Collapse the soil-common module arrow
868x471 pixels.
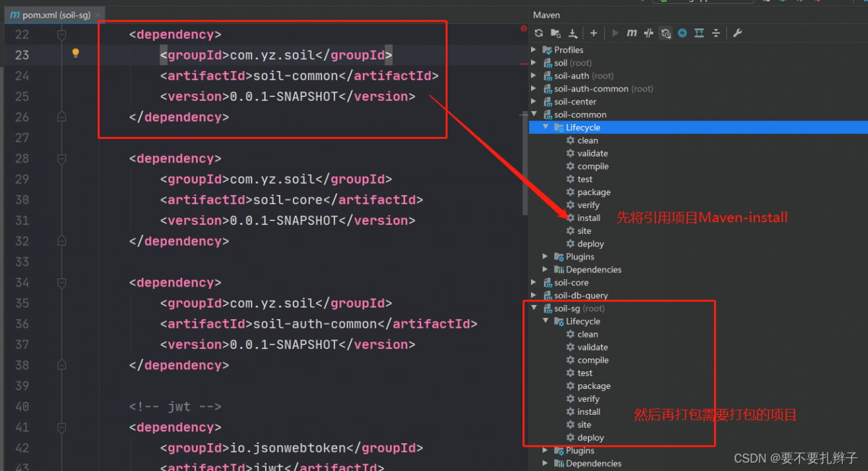[534, 114]
